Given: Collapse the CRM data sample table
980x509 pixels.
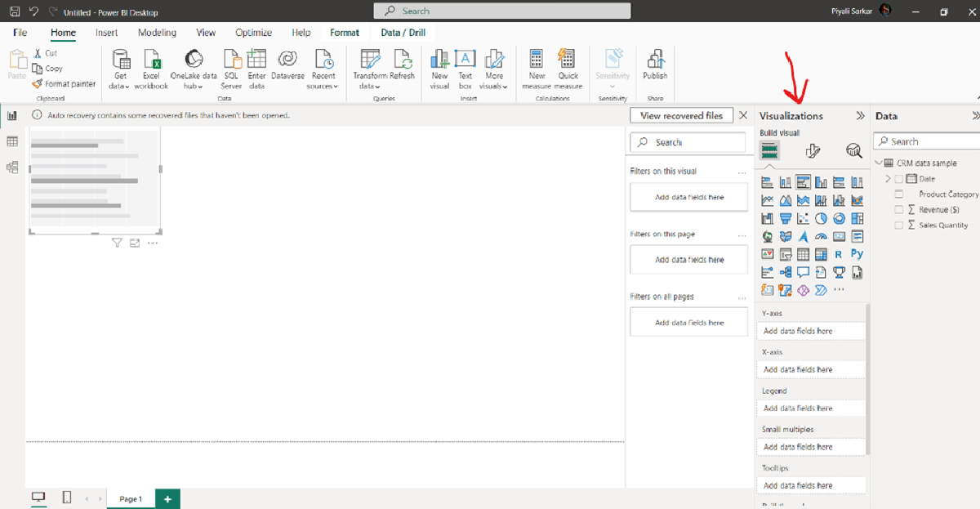Looking at the screenshot, I should pyautogui.click(x=878, y=163).
